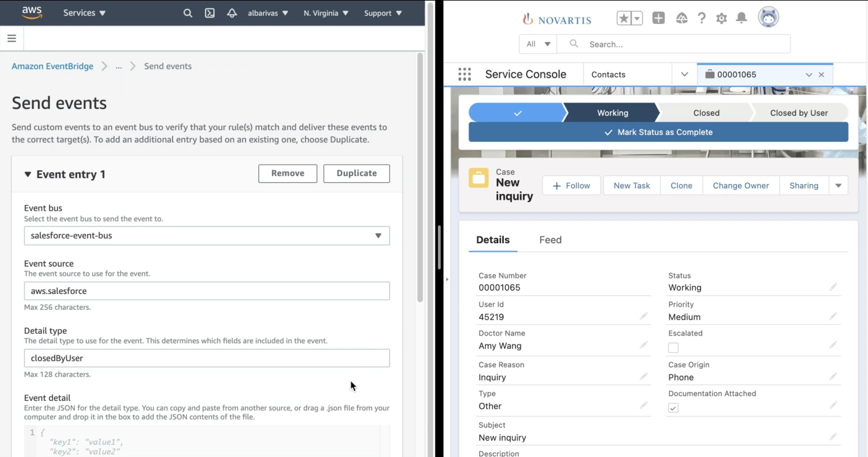Click the Salesforce favorites star icon
This screenshot has width=868, height=457.
(624, 18)
